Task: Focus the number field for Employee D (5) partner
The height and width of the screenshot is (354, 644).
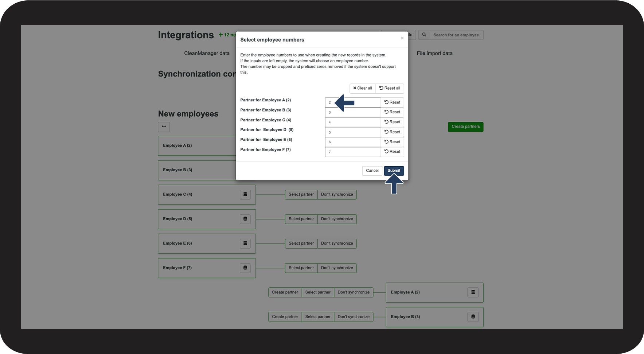Action: tap(353, 132)
